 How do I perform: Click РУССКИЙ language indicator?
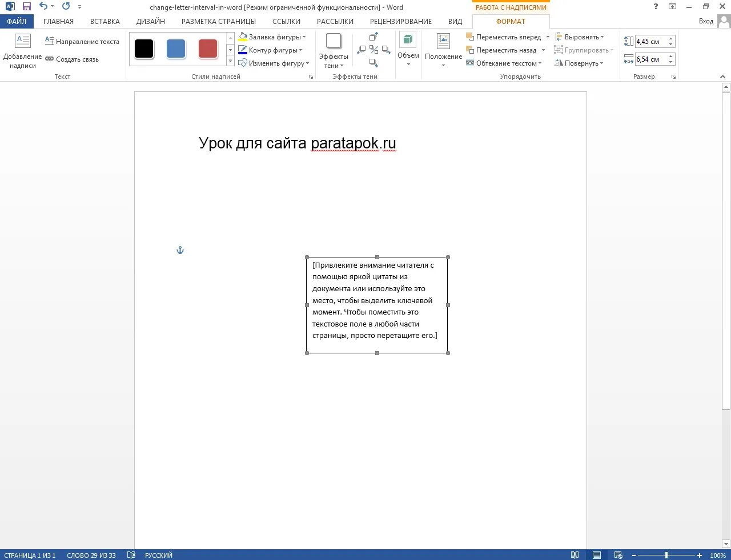click(x=159, y=555)
